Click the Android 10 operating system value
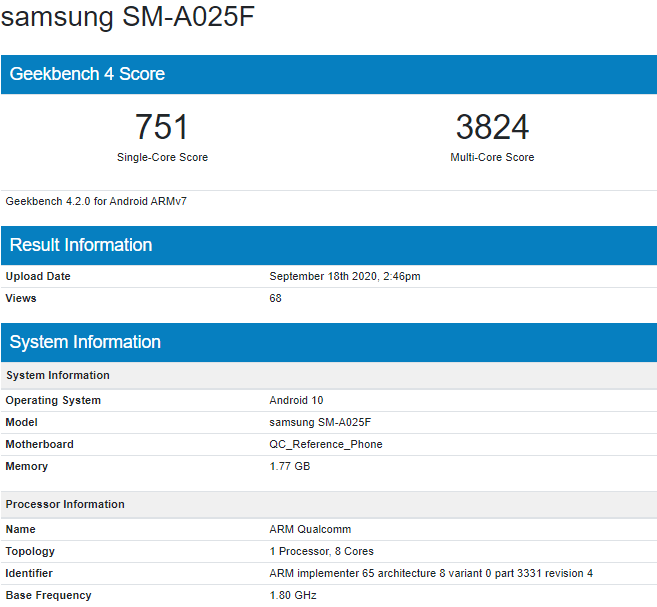This screenshot has height=607, width=657. click(x=296, y=400)
